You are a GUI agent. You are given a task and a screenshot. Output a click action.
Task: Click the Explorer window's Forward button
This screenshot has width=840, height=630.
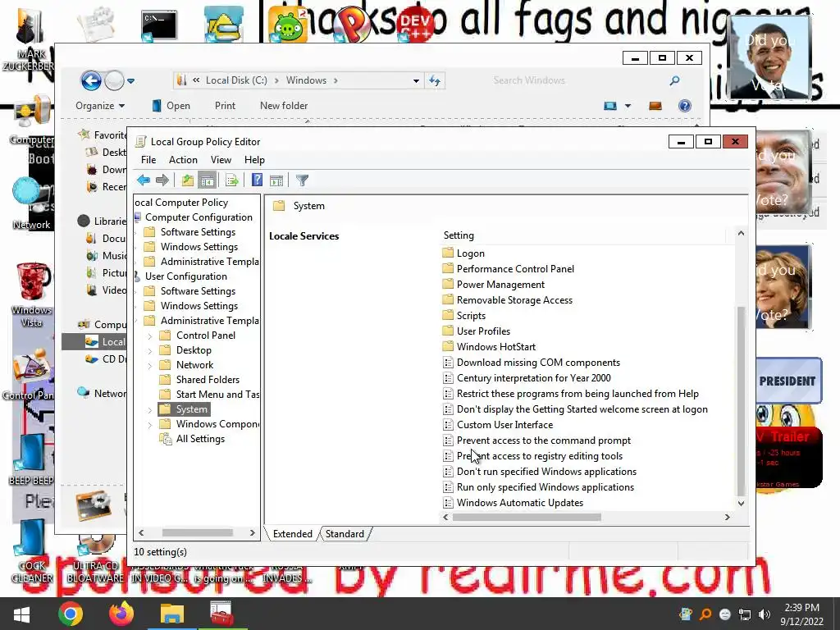click(x=114, y=81)
